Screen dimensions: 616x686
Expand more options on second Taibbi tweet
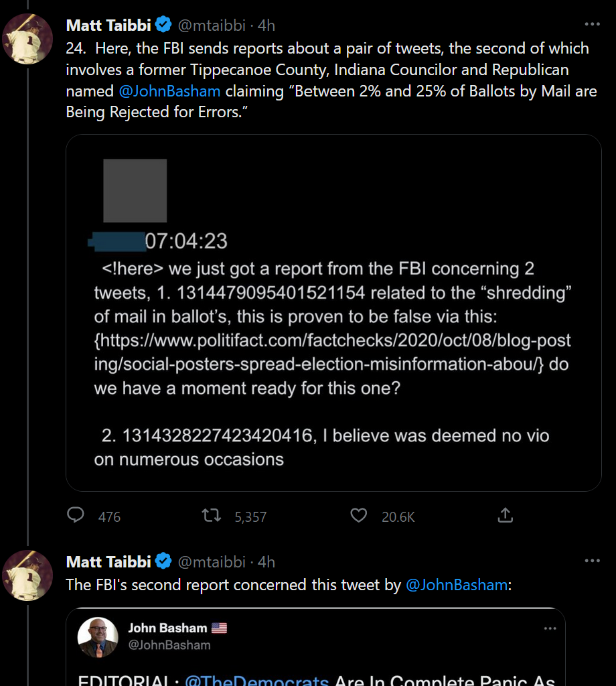pos(592,561)
